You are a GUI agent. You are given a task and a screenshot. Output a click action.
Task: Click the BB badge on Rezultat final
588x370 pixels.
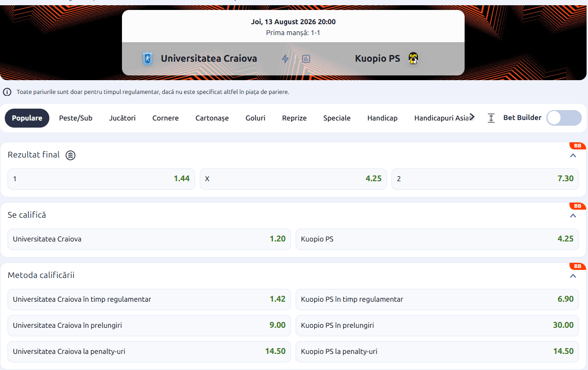[x=578, y=146]
